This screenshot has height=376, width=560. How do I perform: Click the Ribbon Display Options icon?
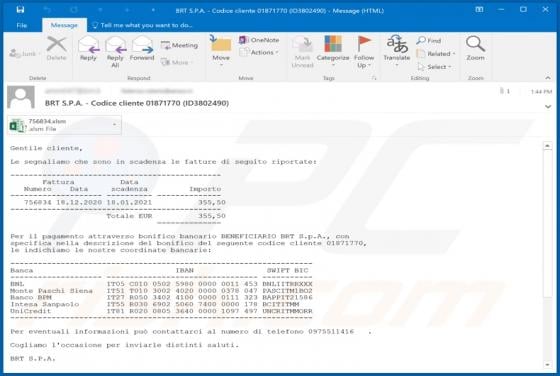point(479,10)
